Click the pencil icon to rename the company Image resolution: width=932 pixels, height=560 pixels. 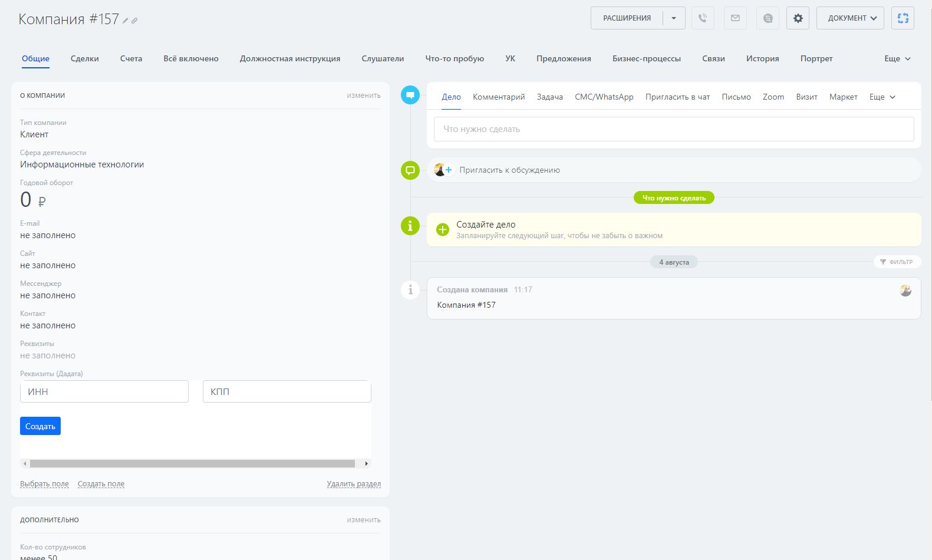[x=125, y=21]
